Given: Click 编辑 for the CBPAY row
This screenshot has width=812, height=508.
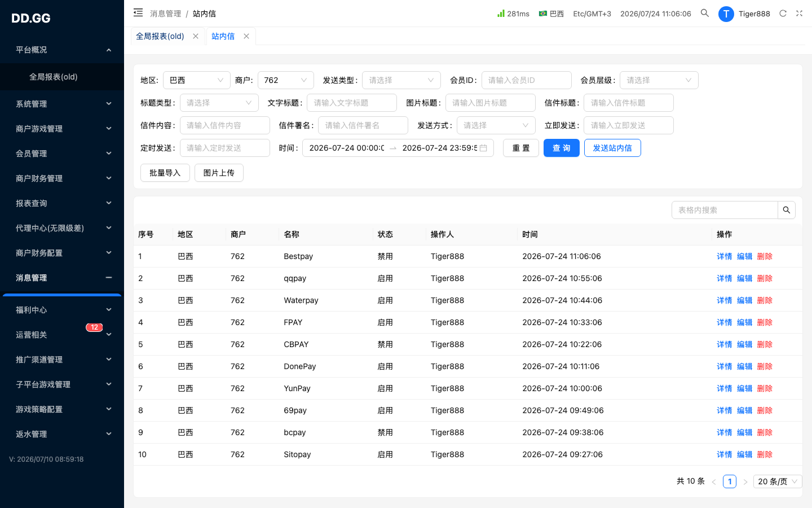Looking at the screenshot, I should tap(745, 344).
